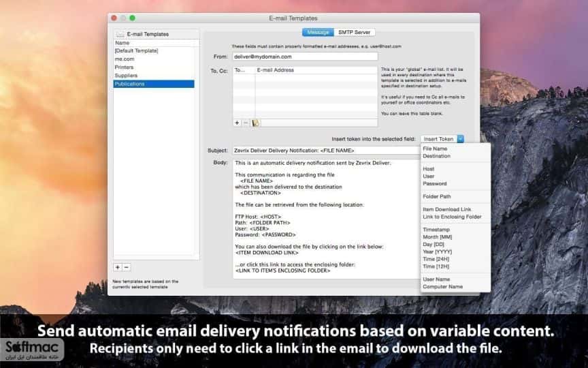Click the From e-mail field

306,57
